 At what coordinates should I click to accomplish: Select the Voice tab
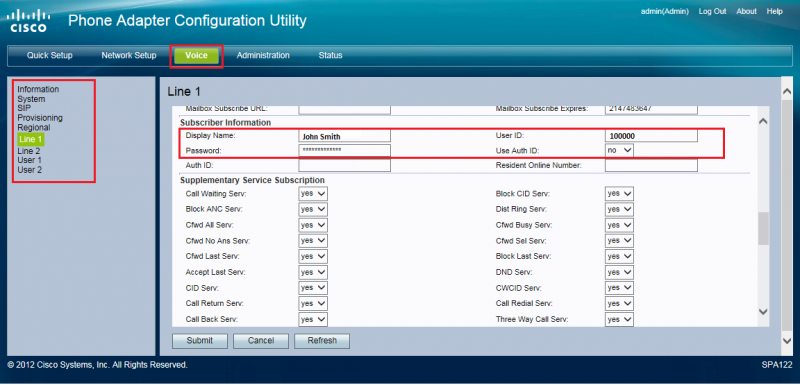196,56
